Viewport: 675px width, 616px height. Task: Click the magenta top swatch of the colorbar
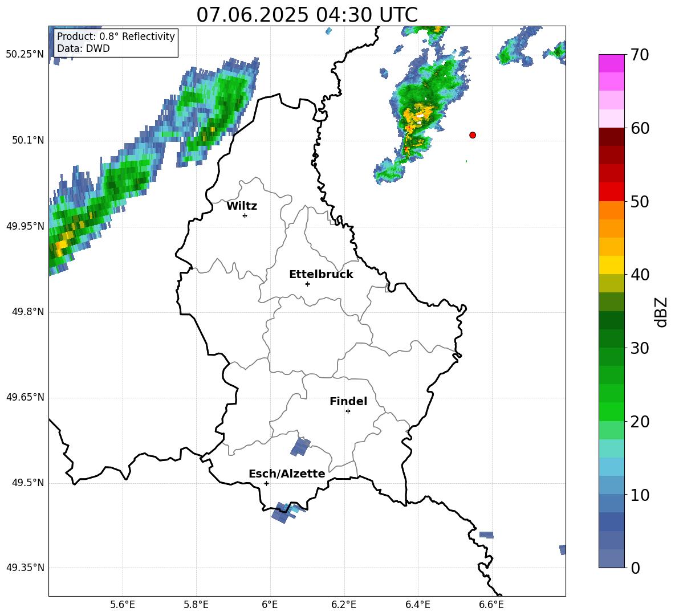click(611, 63)
